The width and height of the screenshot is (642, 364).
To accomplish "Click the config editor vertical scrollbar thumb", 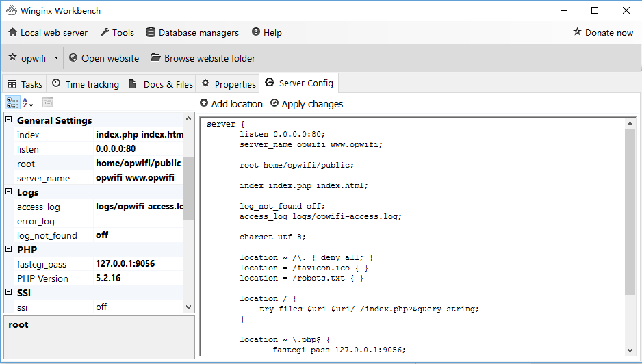I will [630, 212].
